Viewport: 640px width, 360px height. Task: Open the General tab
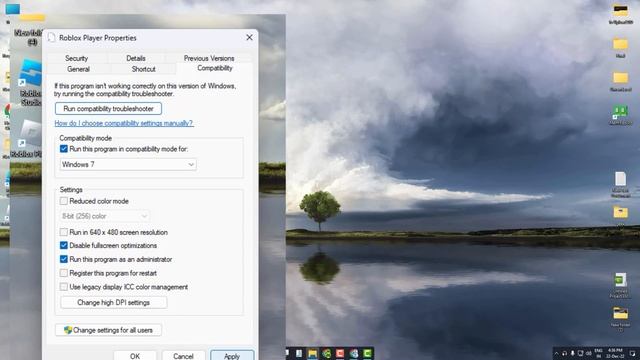(78, 69)
